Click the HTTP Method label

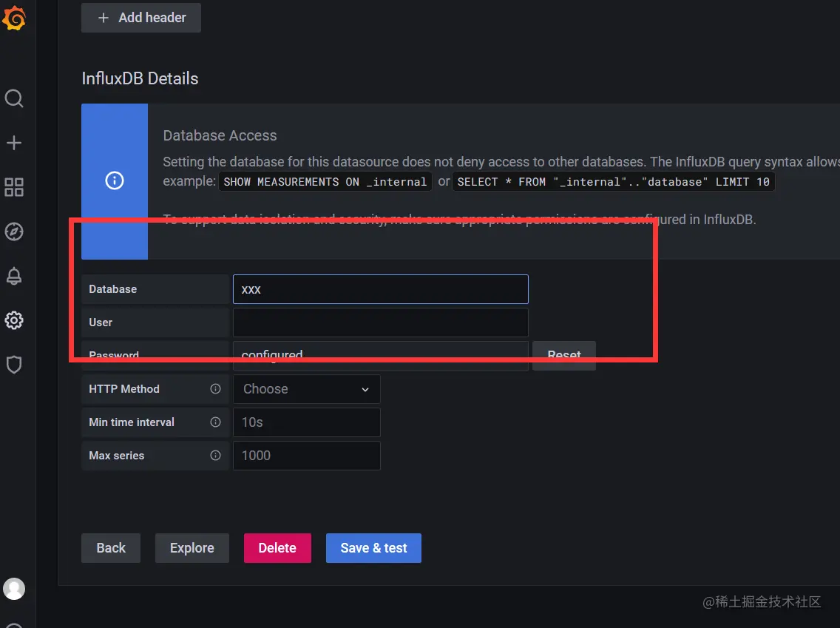click(x=123, y=389)
